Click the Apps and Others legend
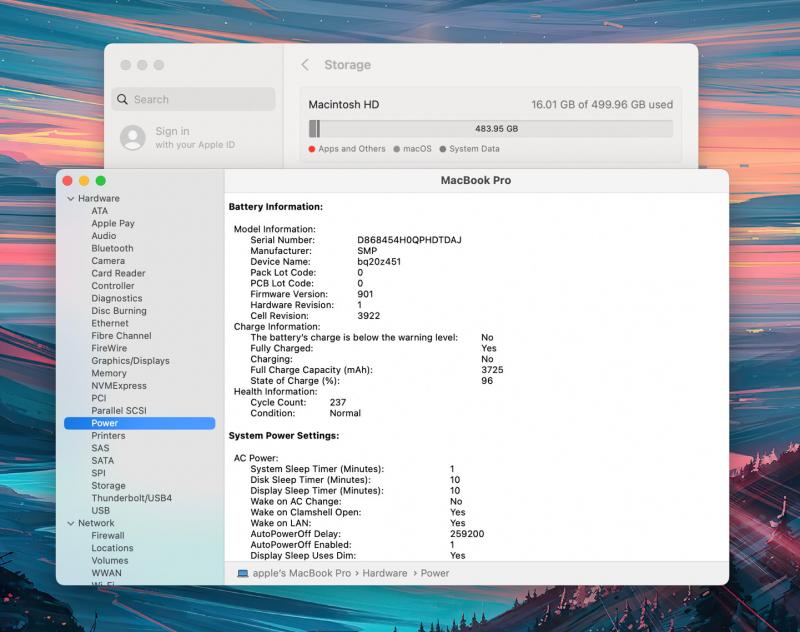Image resolution: width=800 pixels, height=632 pixels. pos(347,149)
